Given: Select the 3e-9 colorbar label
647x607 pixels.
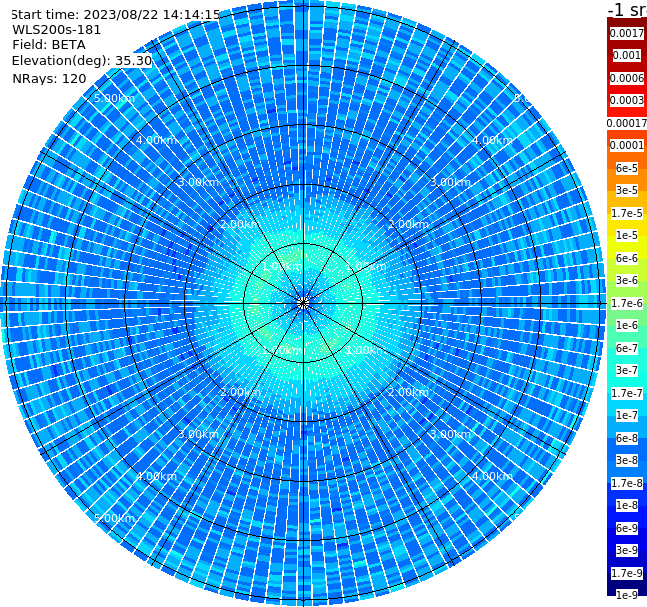Looking at the screenshot, I should click(x=627, y=550).
